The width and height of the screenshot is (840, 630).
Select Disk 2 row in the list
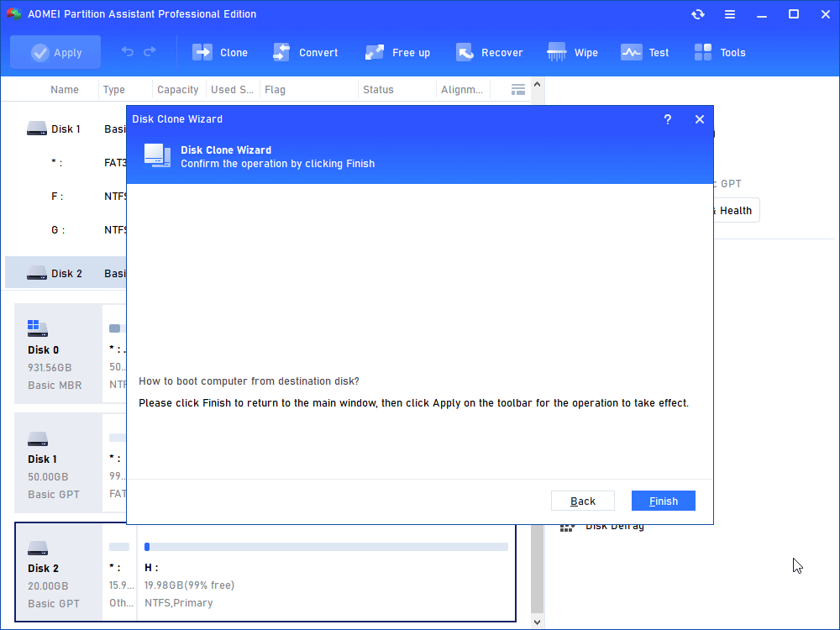(66, 274)
